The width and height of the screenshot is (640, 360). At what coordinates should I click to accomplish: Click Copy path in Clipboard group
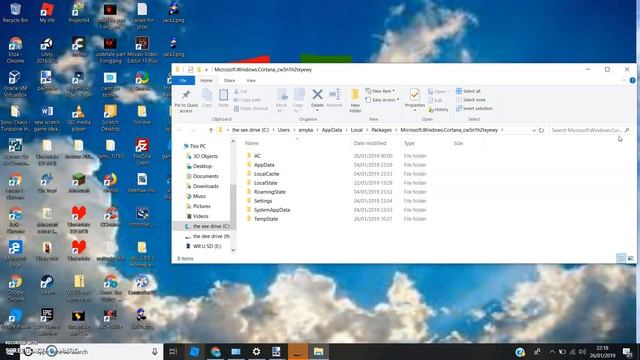(x=247, y=100)
